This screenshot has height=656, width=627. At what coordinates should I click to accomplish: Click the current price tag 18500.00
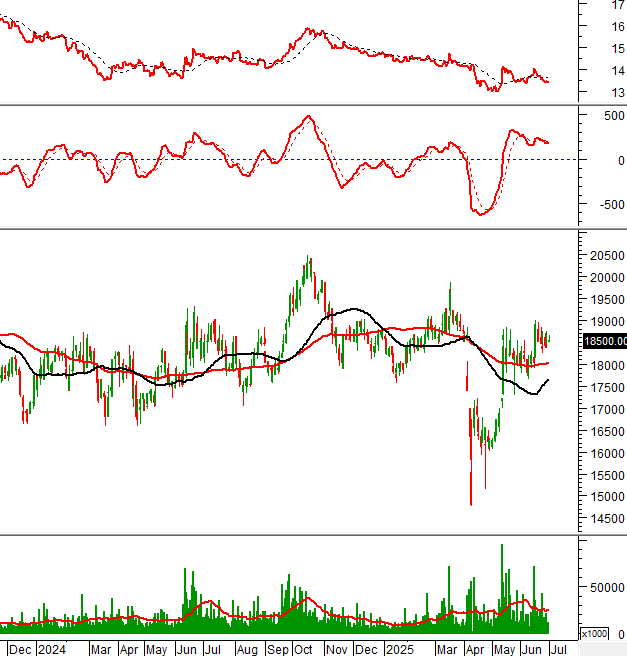pos(604,341)
